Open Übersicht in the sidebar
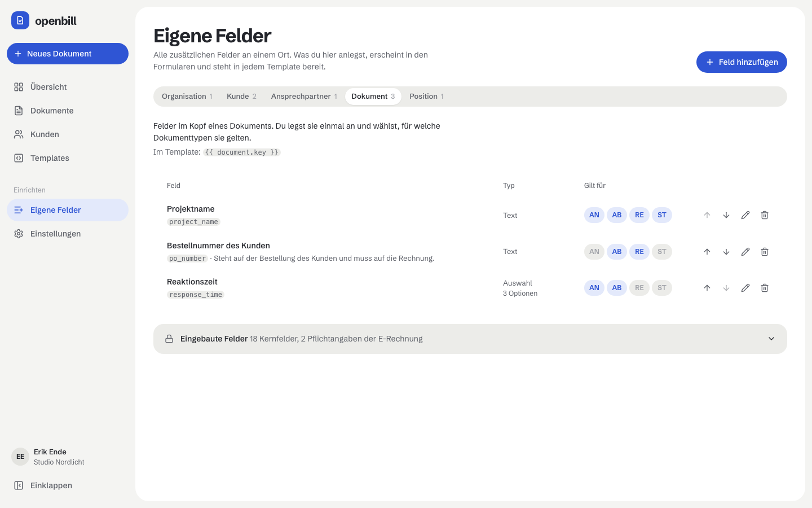Image resolution: width=812 pixels, height=508 pixels. 68,87
